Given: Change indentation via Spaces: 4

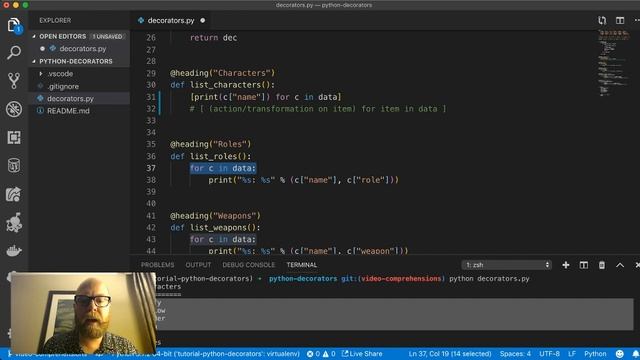Looking at the screenshot, I should point(515,354).
